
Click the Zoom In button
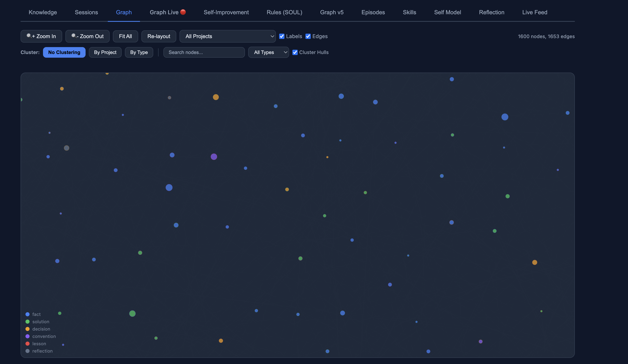41,36
